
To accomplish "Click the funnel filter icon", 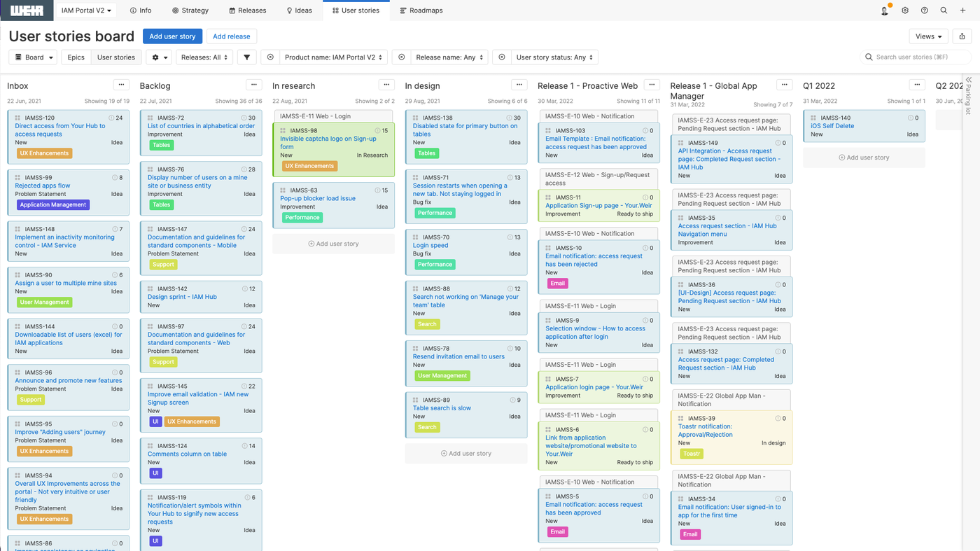I will 246,57.
